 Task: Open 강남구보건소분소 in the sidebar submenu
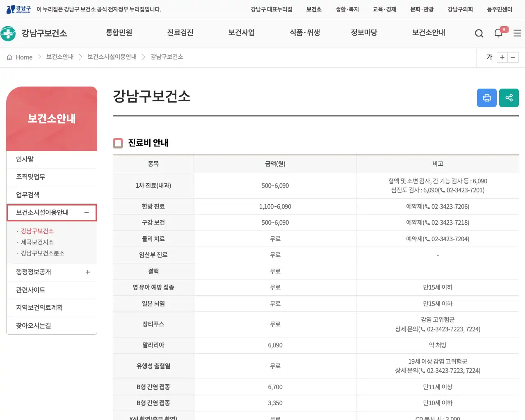[43, 253]
